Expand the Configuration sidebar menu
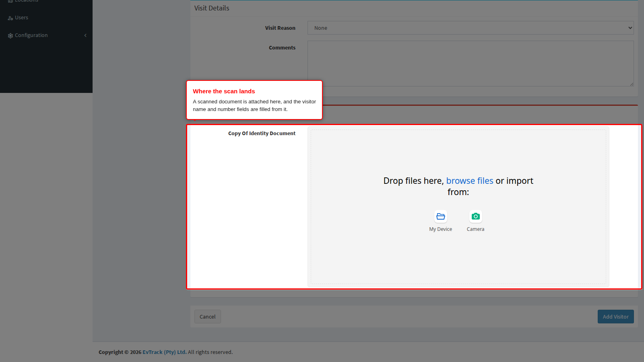Image resolution: width=644 pixels, height=362 pixels. tap(46, 35)
